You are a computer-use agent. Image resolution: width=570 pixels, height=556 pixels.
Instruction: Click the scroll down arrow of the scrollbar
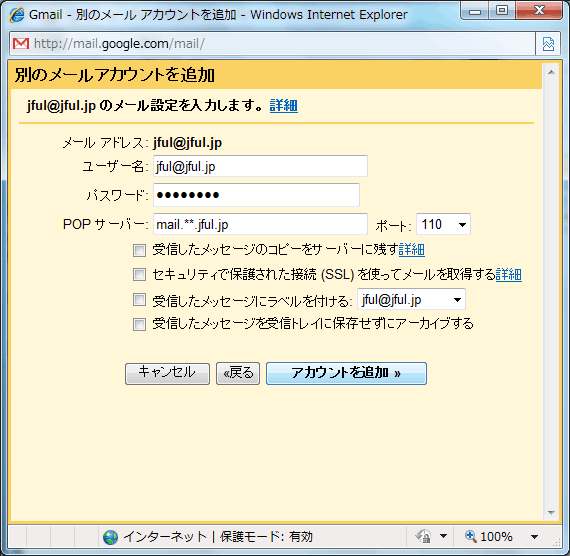point(551,512)
